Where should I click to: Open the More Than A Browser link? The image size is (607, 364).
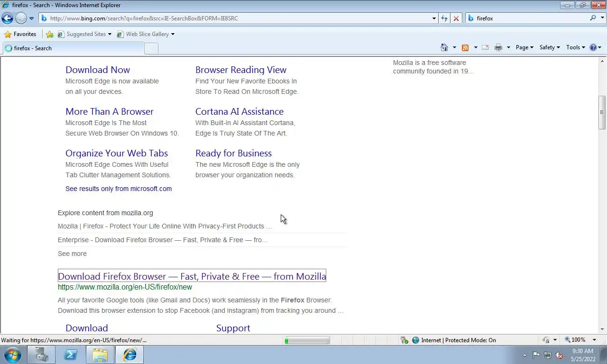point(110,111)
